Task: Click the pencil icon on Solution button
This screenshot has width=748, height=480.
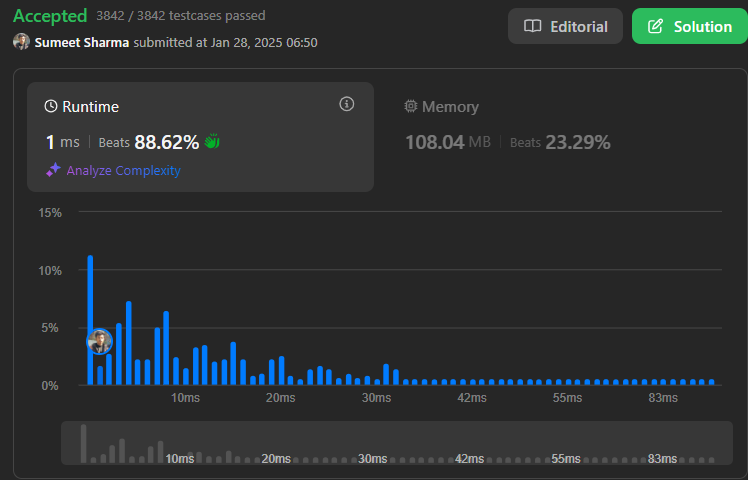Action: pyautogui.click(x=656, y=27)
